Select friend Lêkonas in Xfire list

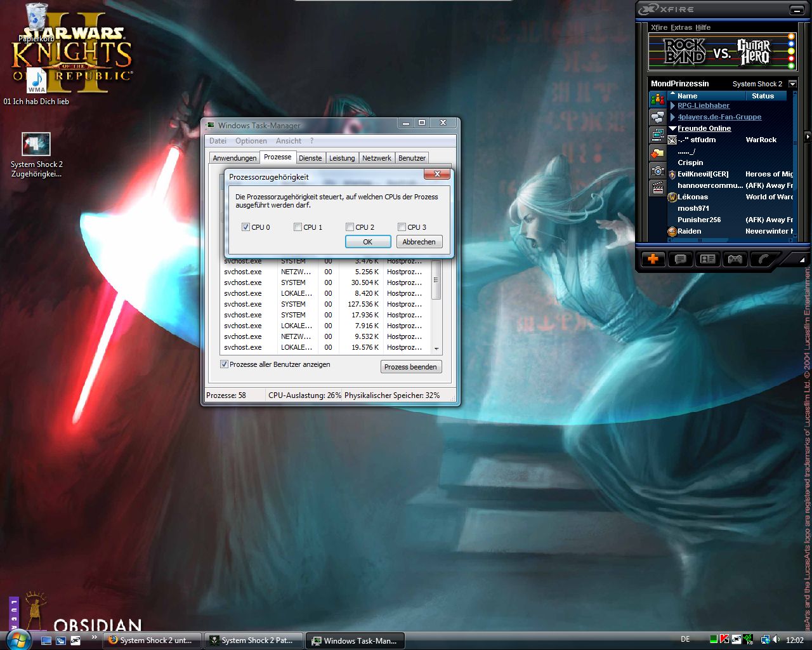(693, 197)
